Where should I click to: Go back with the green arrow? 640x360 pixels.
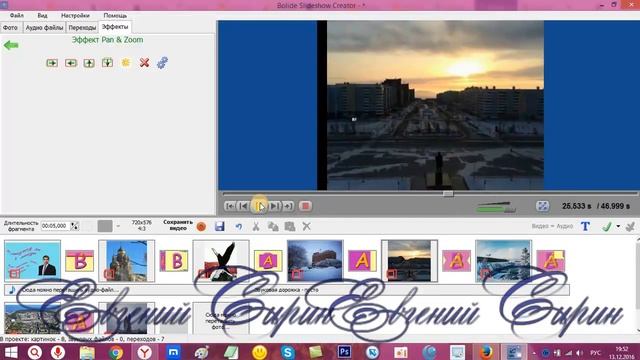coord(11,45)
